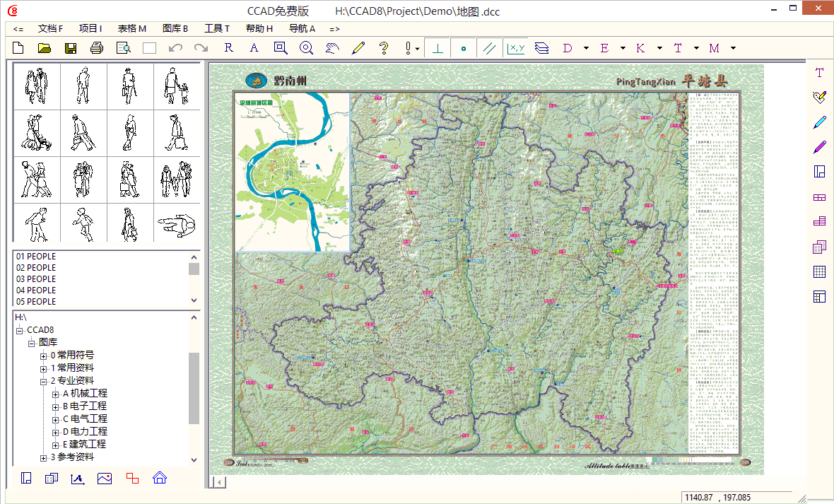The width and height of the screenshot is (834, 504).
Task: Toggle the x,y coordinate display button
Action: coord(515,48)
